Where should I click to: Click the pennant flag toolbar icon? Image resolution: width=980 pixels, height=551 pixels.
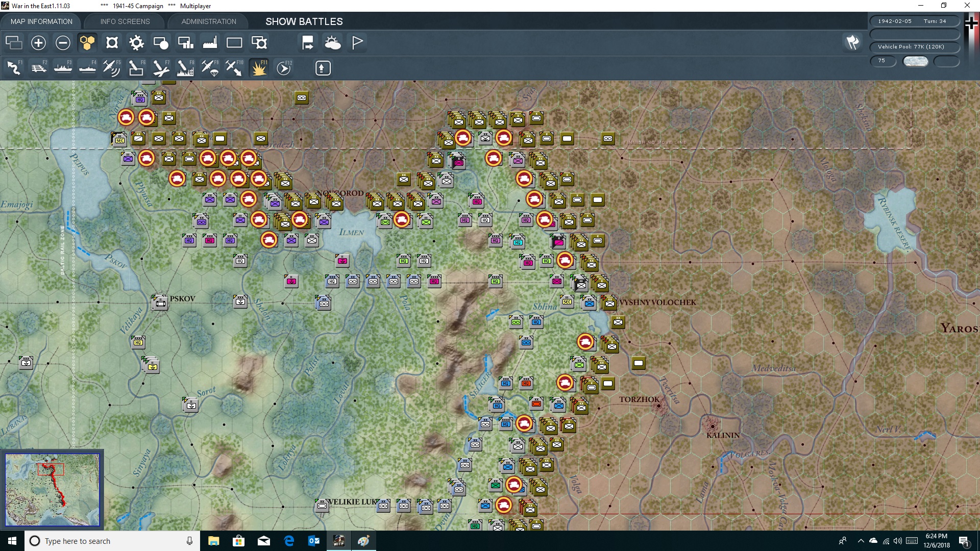[x=357, y=42]
